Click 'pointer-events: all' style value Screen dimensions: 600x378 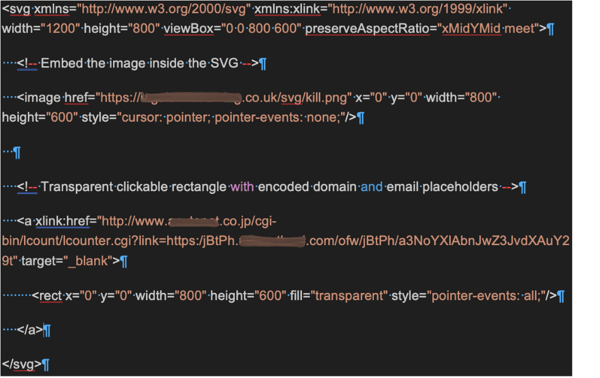coord(486,296)
